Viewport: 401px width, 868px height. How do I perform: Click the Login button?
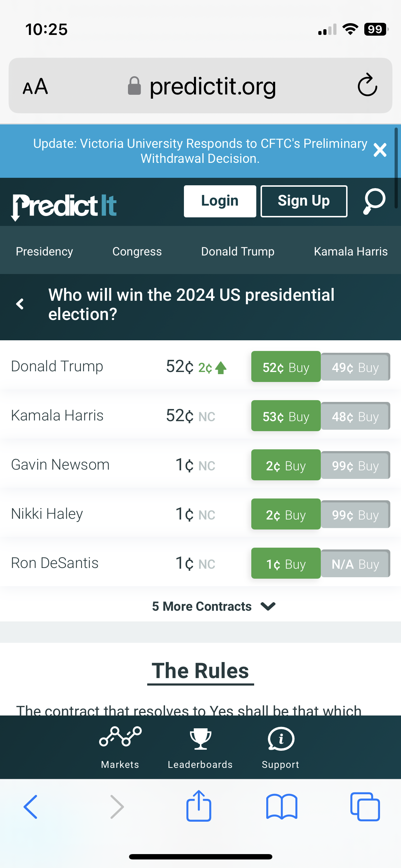[220, 201]
